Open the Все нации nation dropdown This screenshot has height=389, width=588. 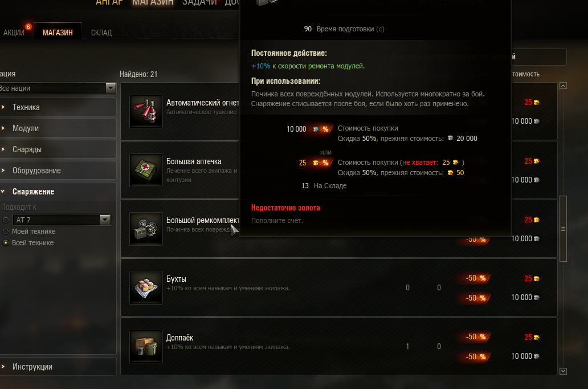[57, 88]
